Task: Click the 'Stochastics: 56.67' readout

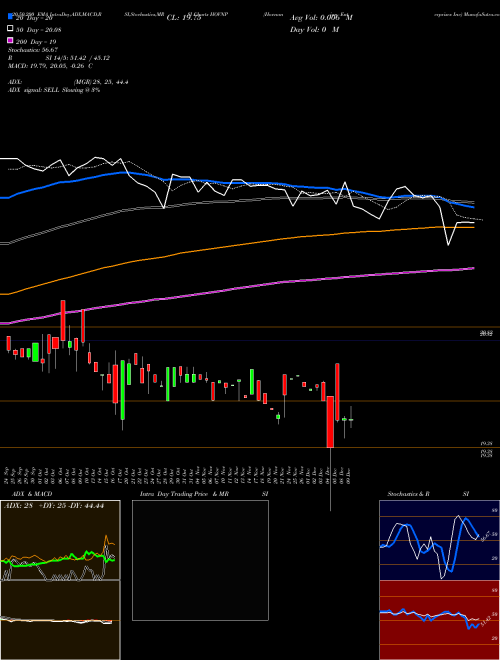Action: click(33, 50)
